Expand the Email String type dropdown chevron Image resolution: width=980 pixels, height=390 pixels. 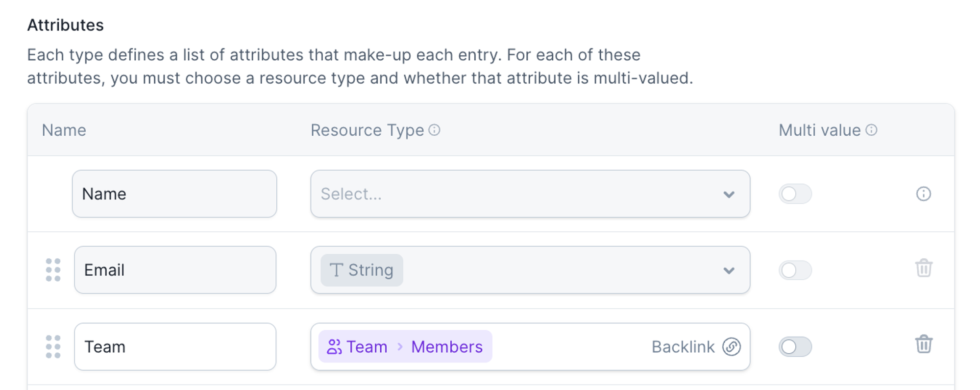729,270
